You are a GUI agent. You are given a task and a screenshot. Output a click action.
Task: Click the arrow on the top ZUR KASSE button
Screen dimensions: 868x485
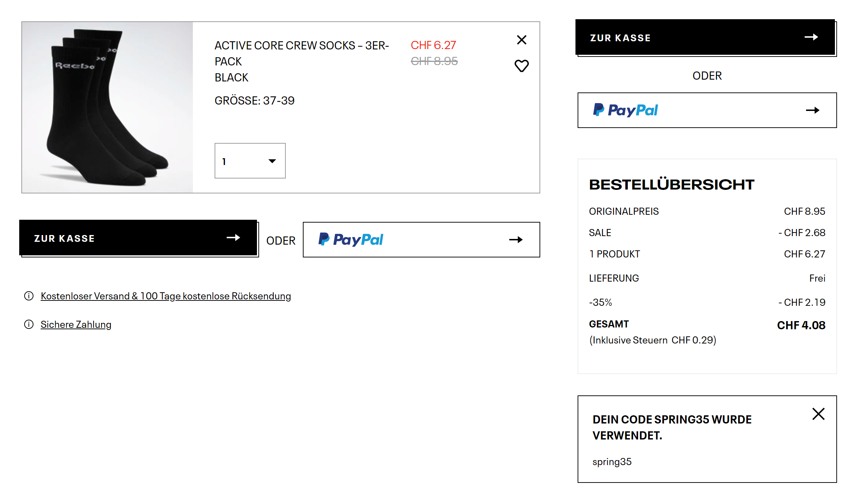tap(811, 37)
